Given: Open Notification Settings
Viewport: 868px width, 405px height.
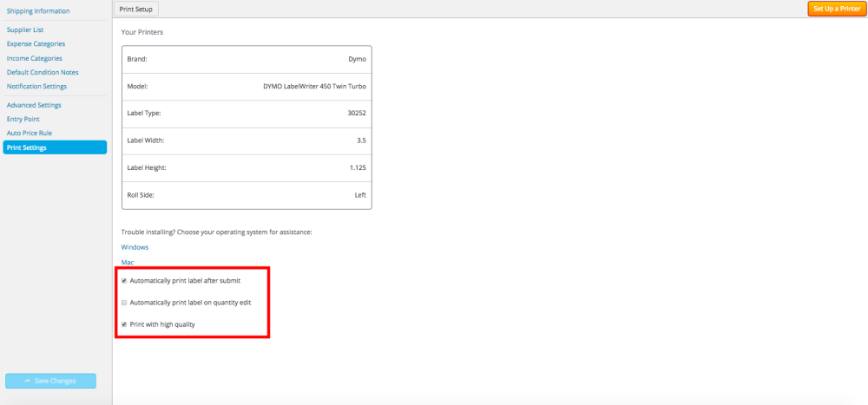Looking at the screenshot, I should (x=36, y=87).
